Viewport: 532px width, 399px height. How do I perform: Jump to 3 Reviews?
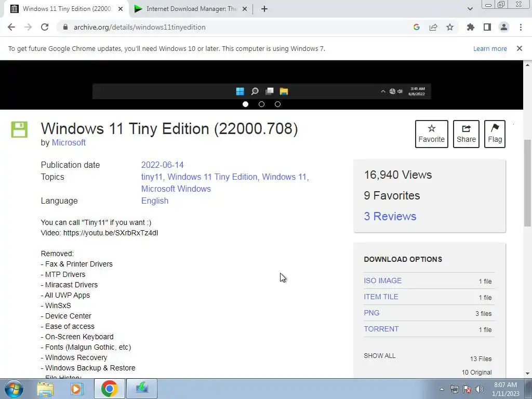pos(390,216)
